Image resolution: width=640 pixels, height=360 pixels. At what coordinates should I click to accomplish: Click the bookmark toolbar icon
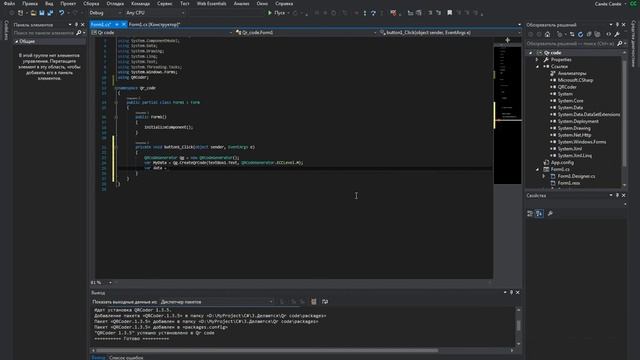coord(449,13)
